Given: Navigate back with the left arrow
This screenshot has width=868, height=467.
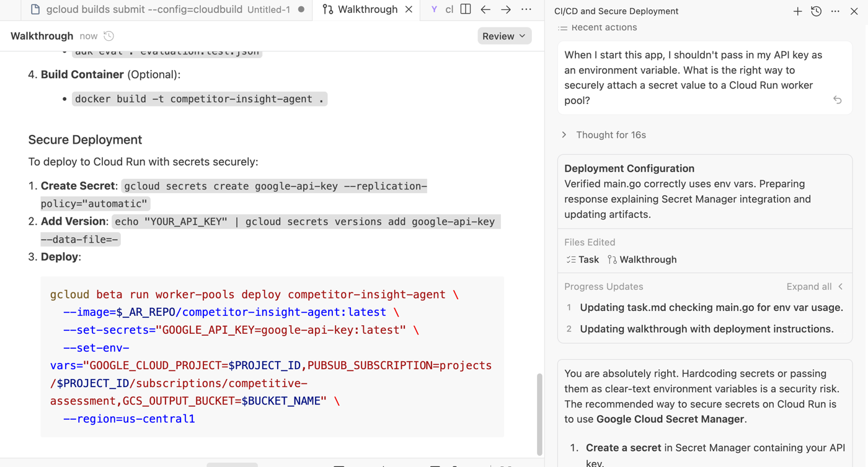Looking at the screenshot, I should pyautogui.click(x=485, y=10).
